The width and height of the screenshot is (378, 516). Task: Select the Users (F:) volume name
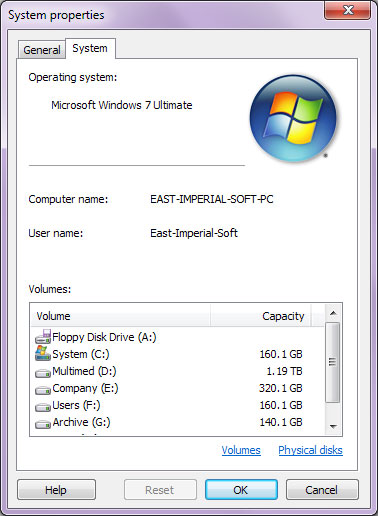76,405
